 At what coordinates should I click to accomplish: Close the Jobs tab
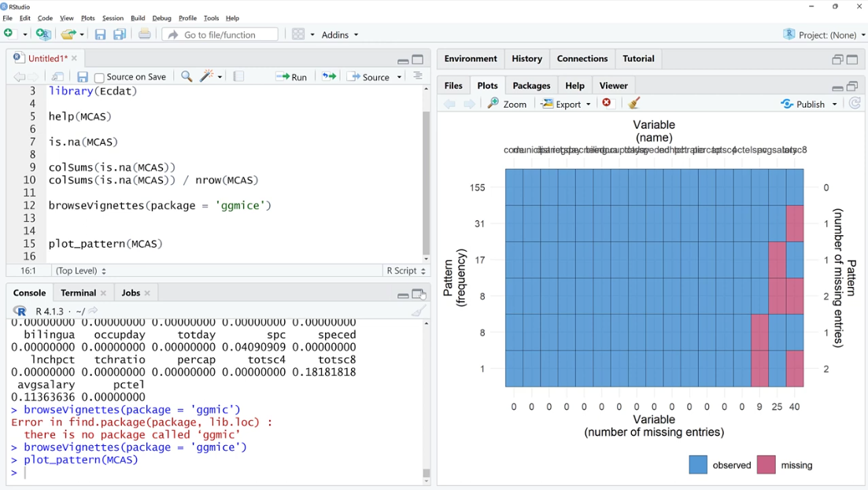147,293
